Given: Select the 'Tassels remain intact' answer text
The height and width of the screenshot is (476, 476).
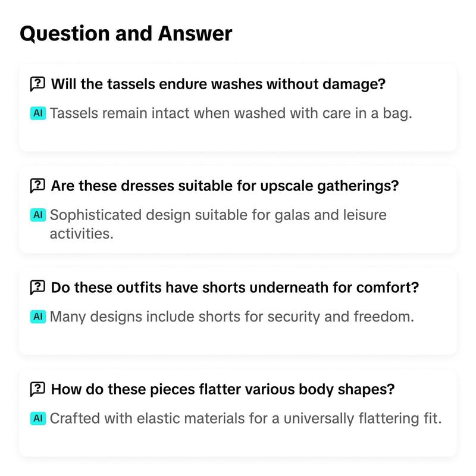Looking at the screenshot, I should [x=231, y=113].
